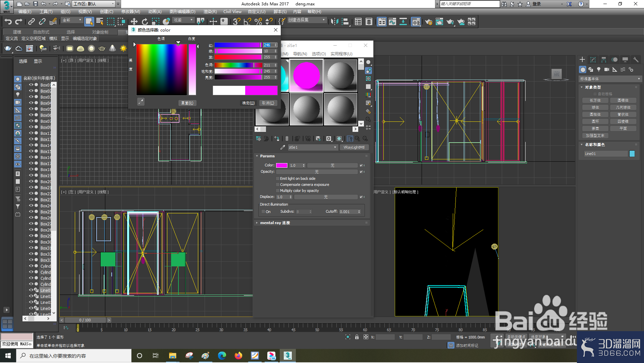Toggle the Angle Snap button
Screen dimensions: 644x363
click(x=247, y=22)
